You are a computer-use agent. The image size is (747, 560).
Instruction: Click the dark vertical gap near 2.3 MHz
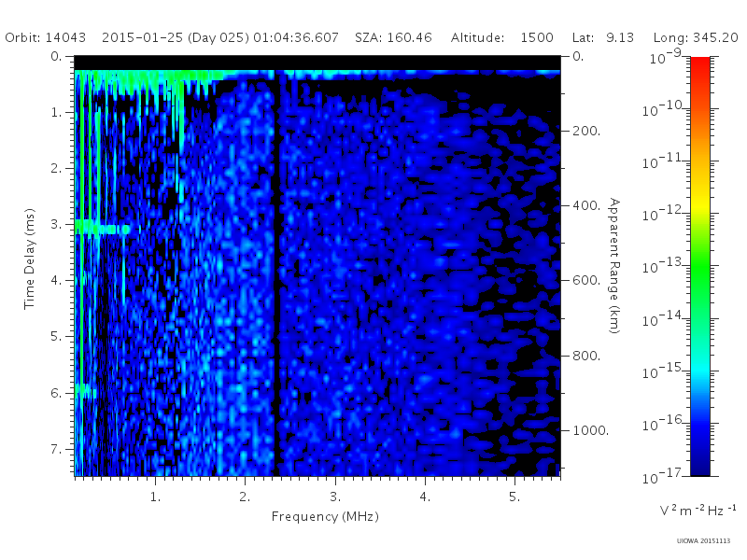[x=275, y=273]
